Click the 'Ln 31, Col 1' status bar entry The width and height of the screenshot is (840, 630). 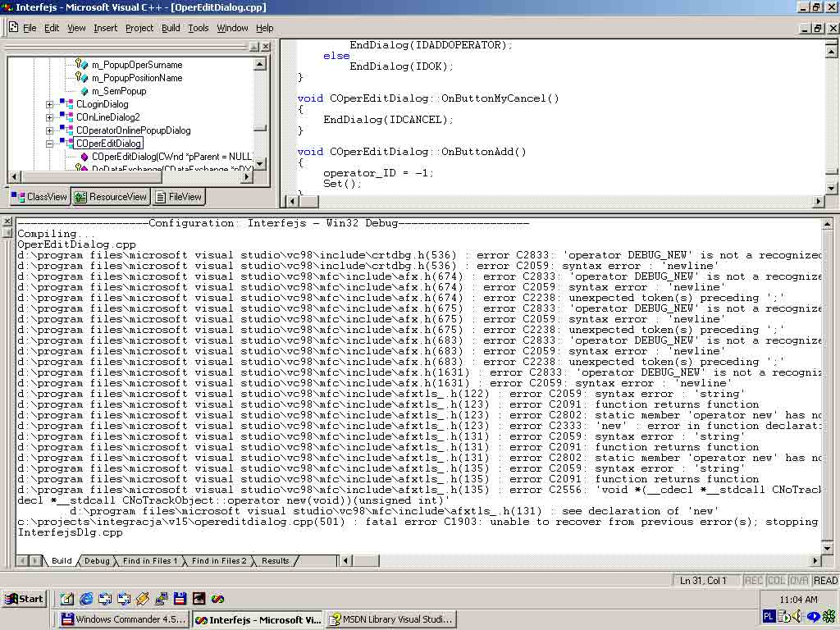(x=703, y=581)
